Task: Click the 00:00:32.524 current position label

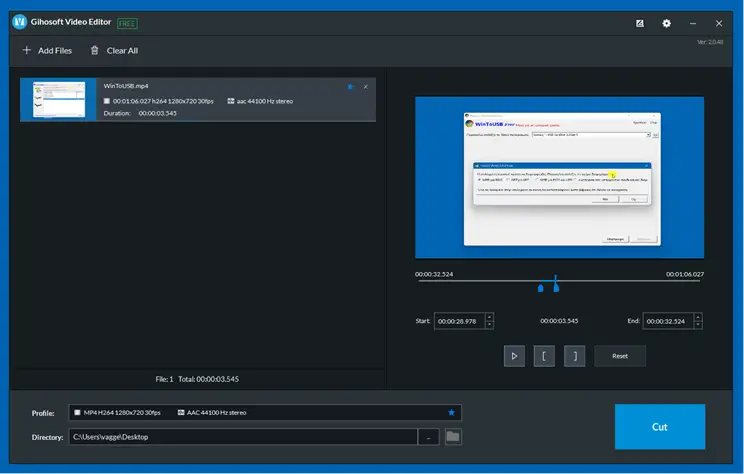Action: (434, 274)
